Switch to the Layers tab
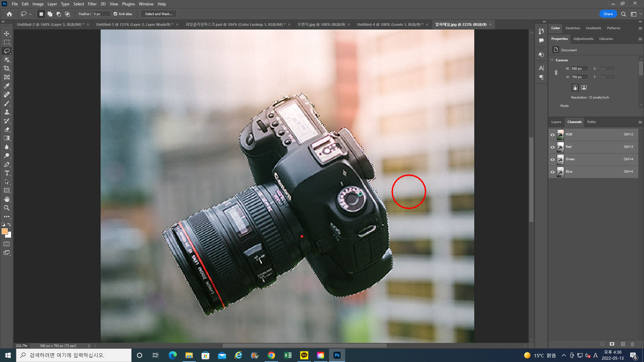644x362 pixels. point(556,122)
